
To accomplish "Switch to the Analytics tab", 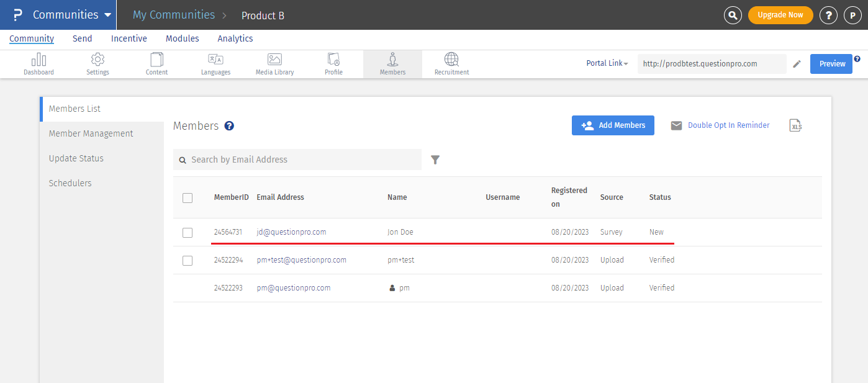I will [235, 38].
